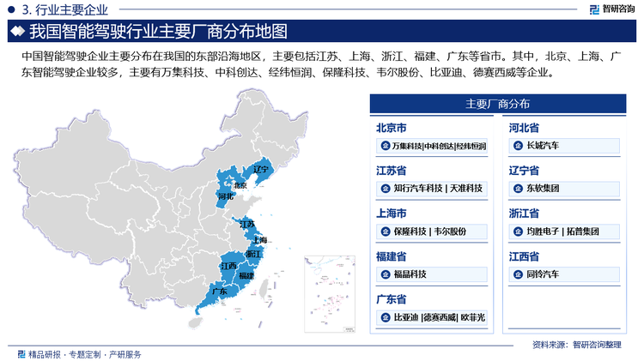Screen dimensions: 644x361
Task: Click the 福晶科技 company box
Action: pyautogui.click(x=432, y=274)
